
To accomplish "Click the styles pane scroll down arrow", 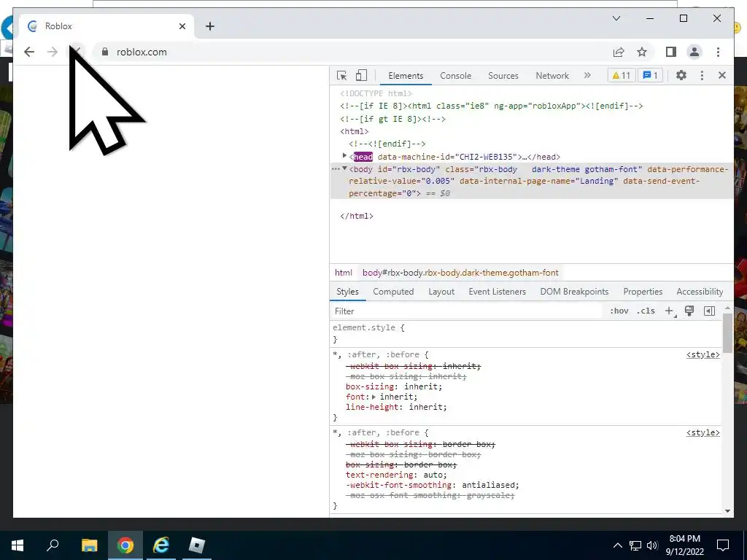I will tap(727, 511).
